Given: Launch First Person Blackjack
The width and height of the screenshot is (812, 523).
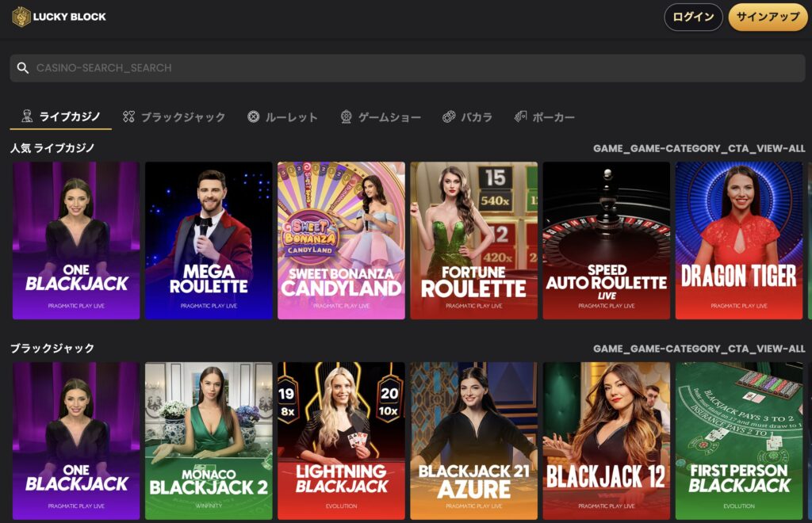Looking at the screenshot, I should pyautogui.click(x=739, y=441).
